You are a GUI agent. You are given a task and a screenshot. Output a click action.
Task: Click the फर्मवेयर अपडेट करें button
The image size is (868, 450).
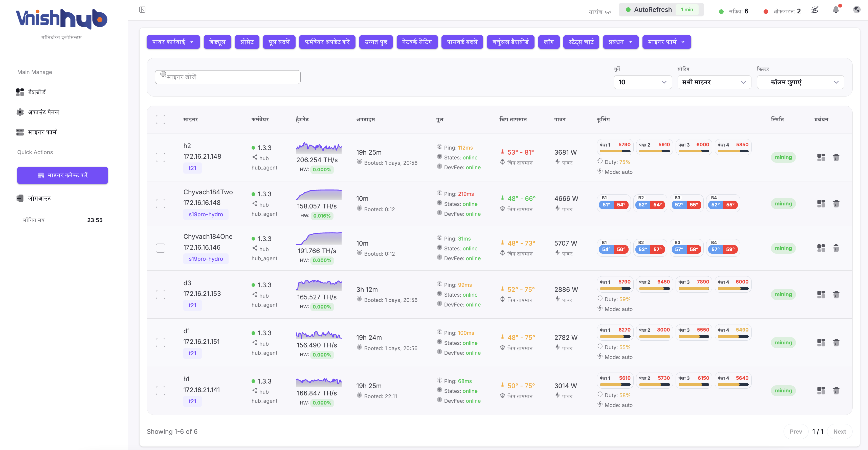[327, 42]
